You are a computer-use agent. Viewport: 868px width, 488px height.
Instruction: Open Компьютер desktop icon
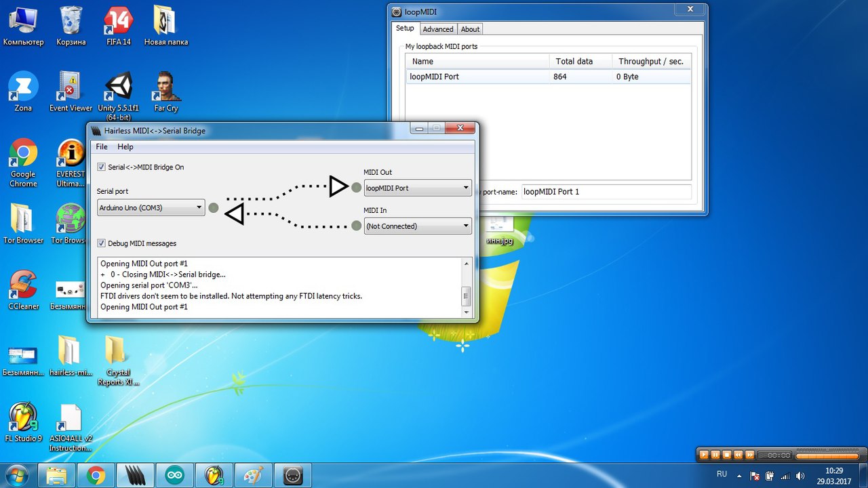coord(23,26)
